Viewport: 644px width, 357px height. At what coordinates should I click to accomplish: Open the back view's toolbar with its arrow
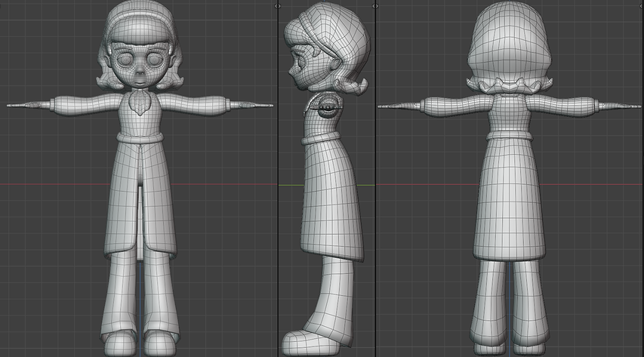[377, 6]
